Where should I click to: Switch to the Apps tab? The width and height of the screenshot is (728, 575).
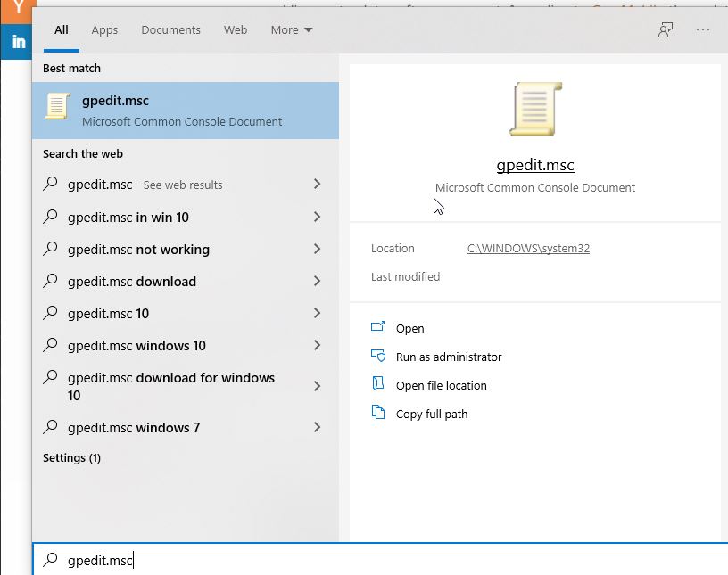104,29
